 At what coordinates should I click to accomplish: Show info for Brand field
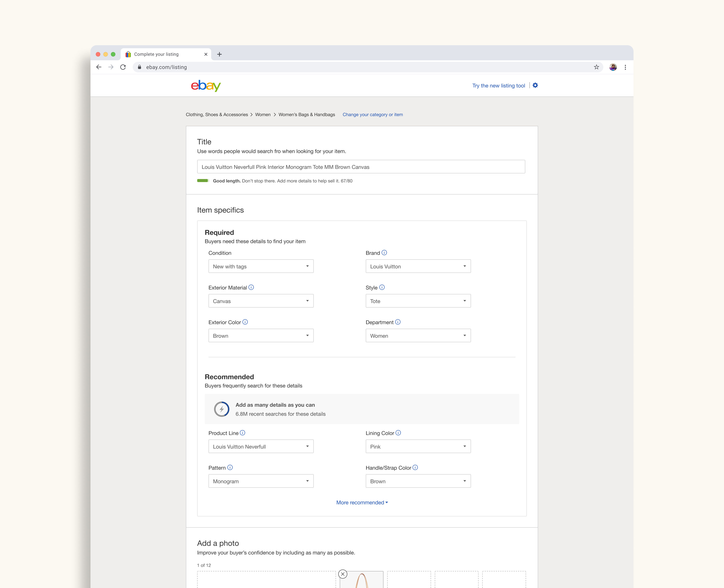(x=384, y=253)
